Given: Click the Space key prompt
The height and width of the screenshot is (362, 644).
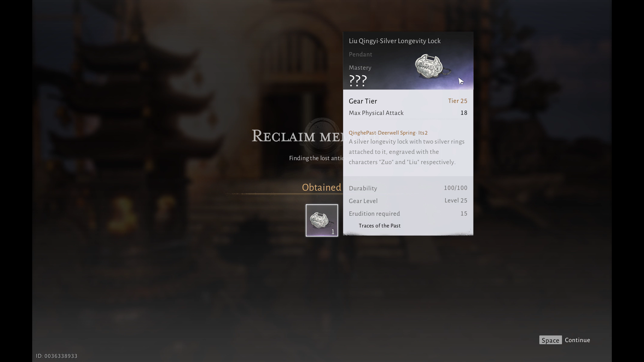Looking at the screenshot, I should [550, 340].
